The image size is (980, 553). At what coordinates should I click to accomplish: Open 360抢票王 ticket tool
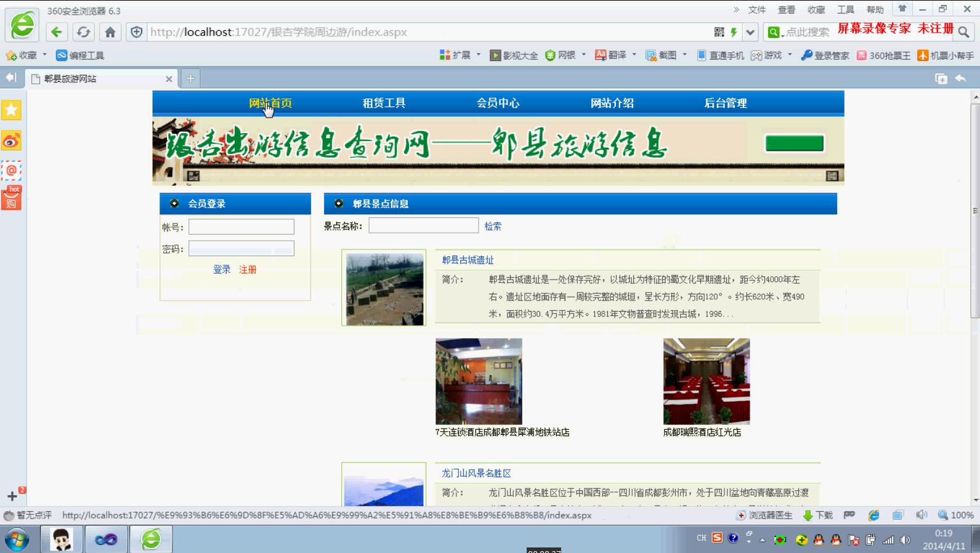(883, 55)
